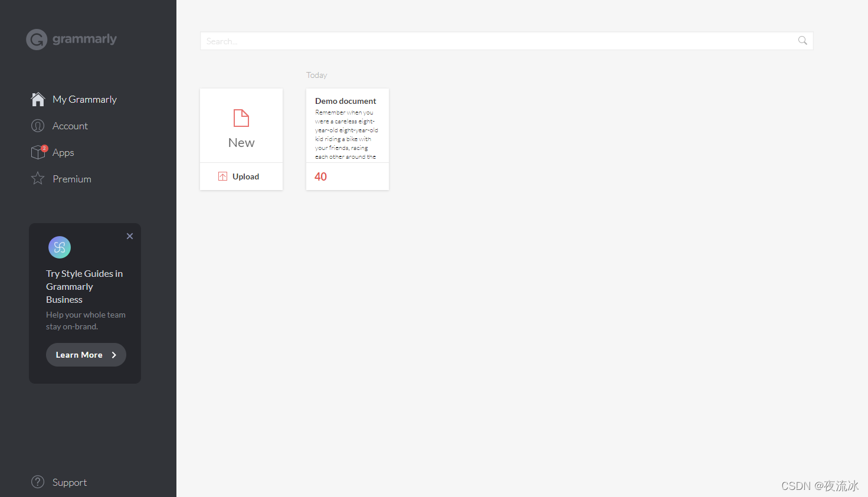Click the My Grammarly home icon
Viewport: 868px width, 497px height.
tap(38, 99)
